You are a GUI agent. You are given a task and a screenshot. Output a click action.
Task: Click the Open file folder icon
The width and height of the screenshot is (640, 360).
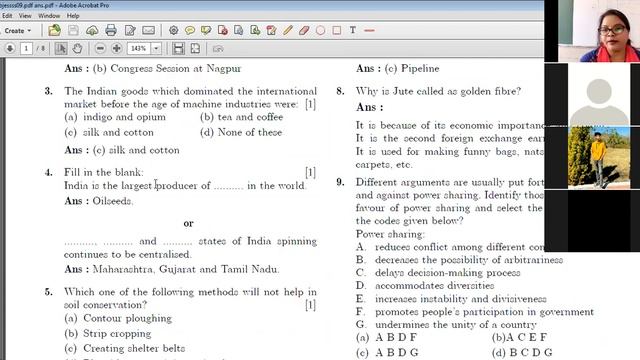54,30
